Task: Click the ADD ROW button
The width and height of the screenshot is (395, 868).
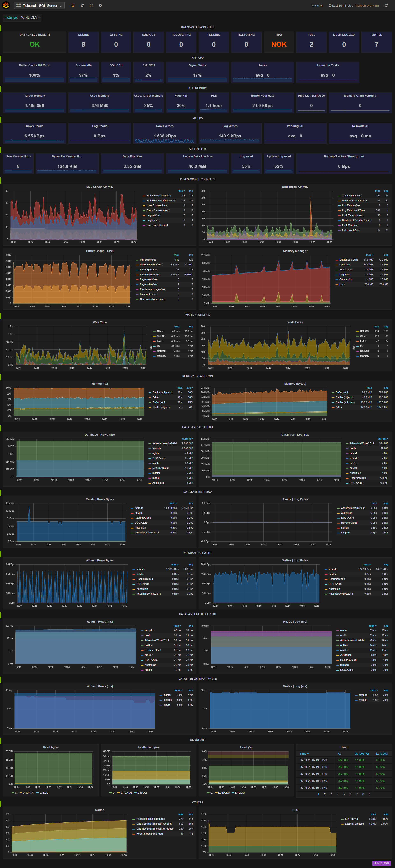Action: (x=381, y=863)
